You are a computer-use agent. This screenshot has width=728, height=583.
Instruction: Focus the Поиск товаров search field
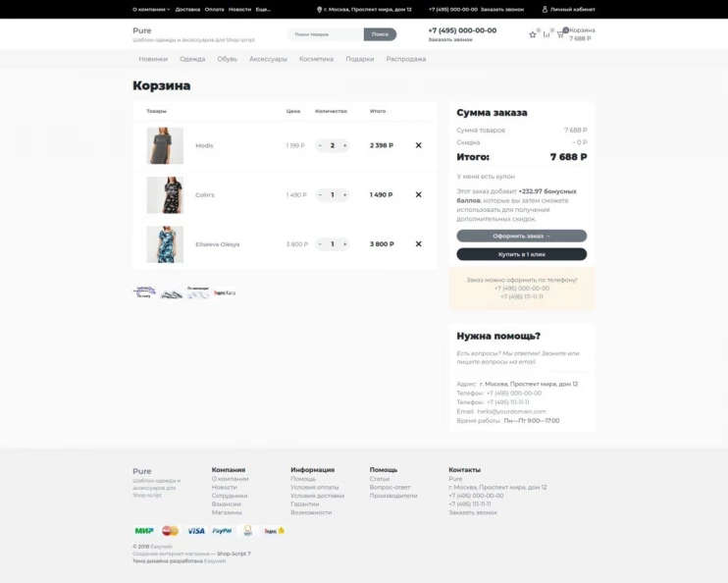[x=326, y=34]
